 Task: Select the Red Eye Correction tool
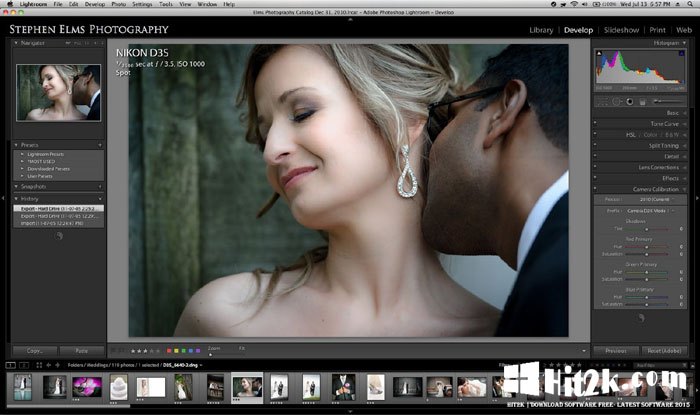click(629, 102)
